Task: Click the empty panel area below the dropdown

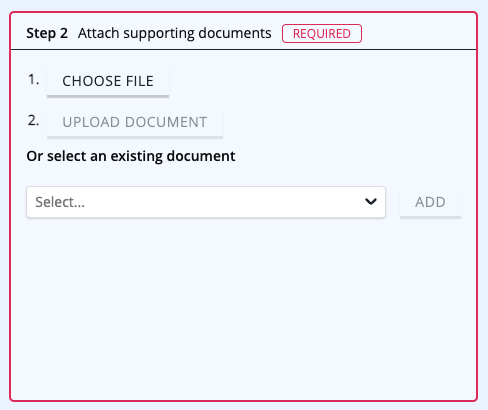Action: point(243,307)
